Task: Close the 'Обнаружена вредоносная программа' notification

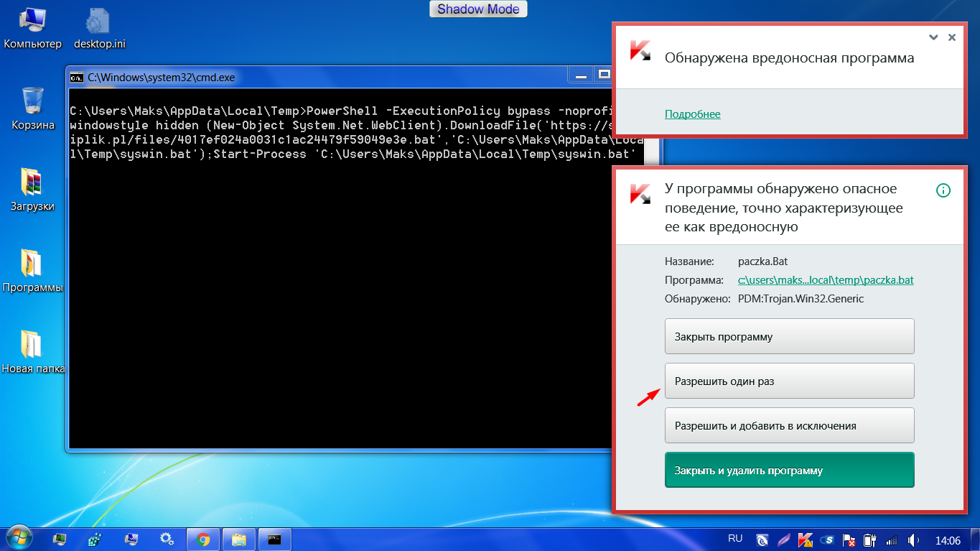Action: pyautogui.click(x=952, y=37)
